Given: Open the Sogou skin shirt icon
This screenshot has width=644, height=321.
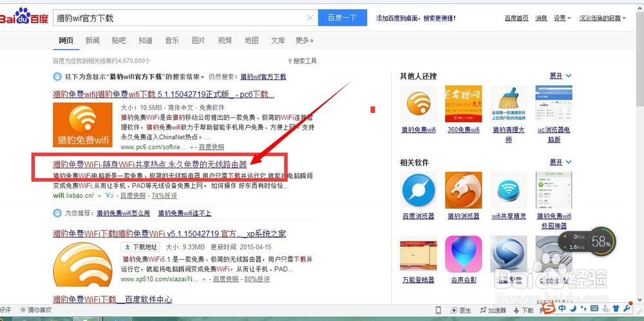Looking at the screenshot, I should [615, 308].
